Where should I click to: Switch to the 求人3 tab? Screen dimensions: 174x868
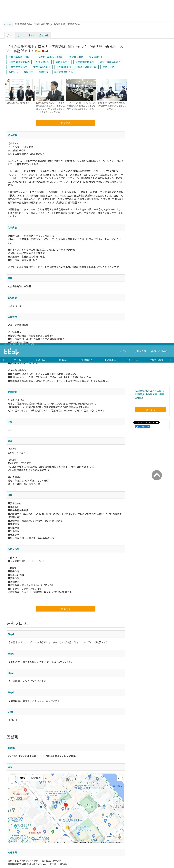point(31,35)
